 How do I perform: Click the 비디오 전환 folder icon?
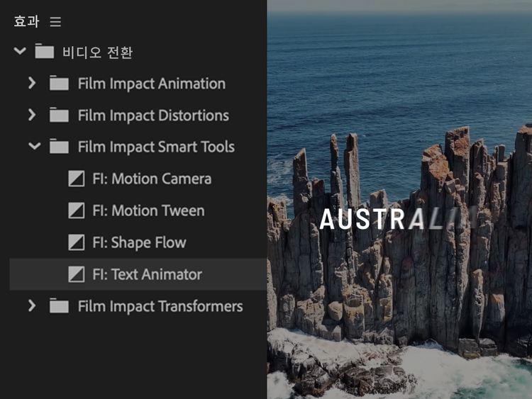45,51
